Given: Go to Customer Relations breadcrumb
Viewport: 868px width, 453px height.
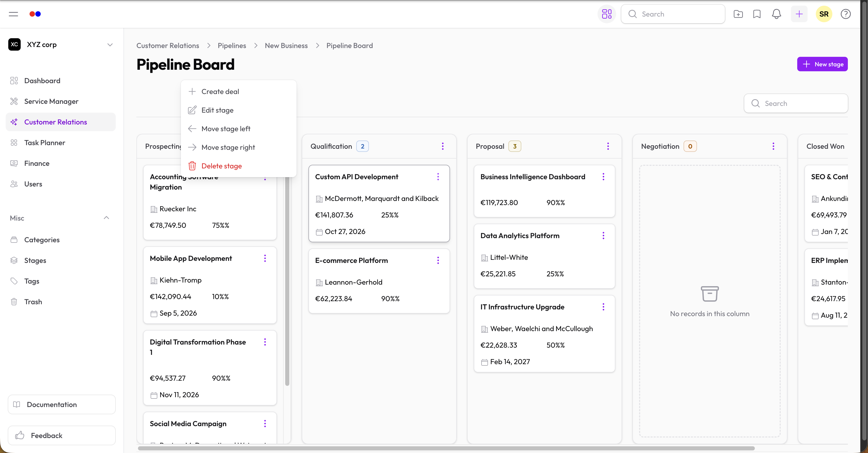Looking at the screenshot, I should [168, 45].
